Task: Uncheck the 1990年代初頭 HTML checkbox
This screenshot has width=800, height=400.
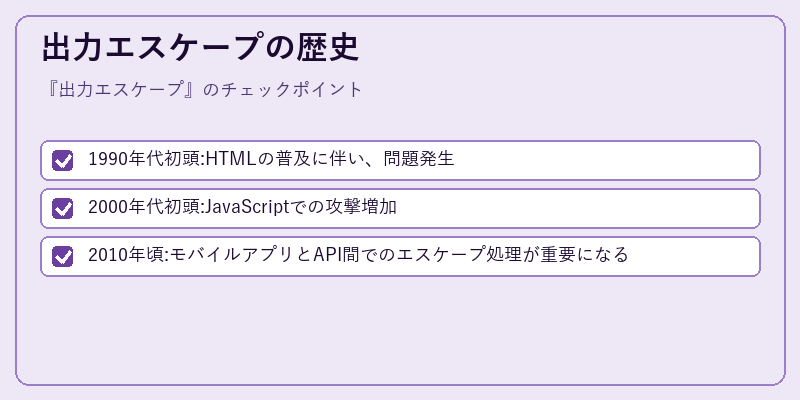Action: [63, 160]
